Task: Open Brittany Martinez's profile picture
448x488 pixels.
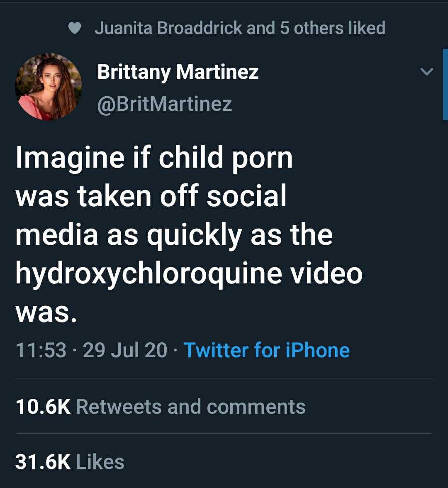Action: click(x=48, y=87)
